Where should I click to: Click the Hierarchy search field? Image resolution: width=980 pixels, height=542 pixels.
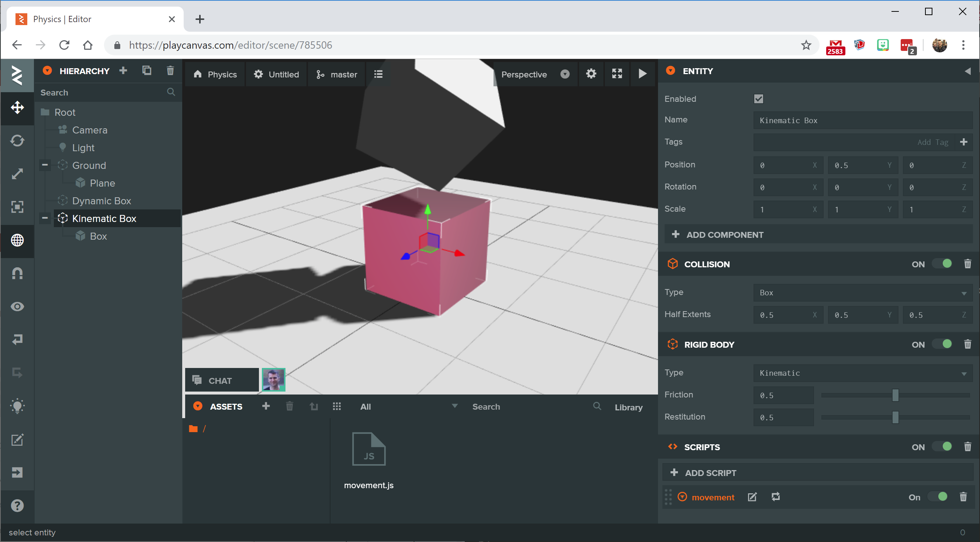(108, 93)
